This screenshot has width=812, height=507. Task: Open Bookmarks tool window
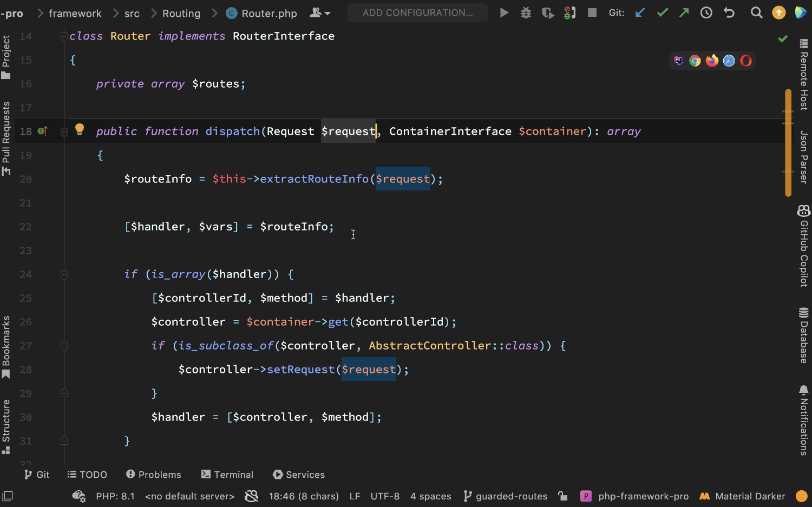pos(6,347)
